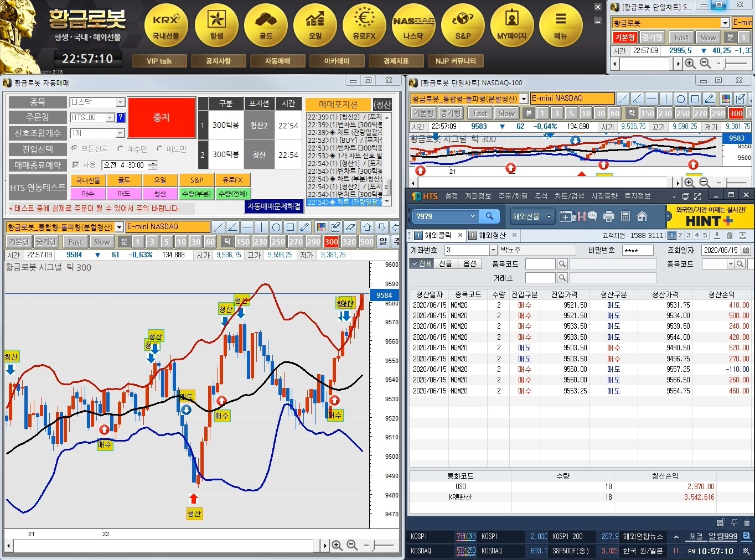Open the KRX 국내선물 gold button

tap(166, 25)
